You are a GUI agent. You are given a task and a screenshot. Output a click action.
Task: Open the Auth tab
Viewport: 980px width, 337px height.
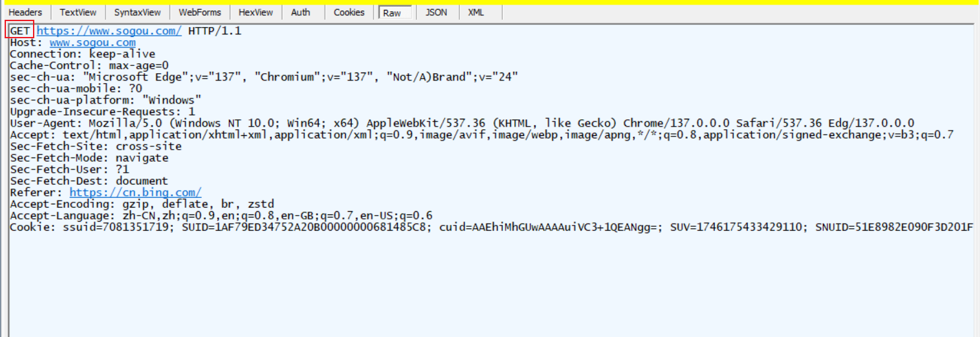click(300, 13)
